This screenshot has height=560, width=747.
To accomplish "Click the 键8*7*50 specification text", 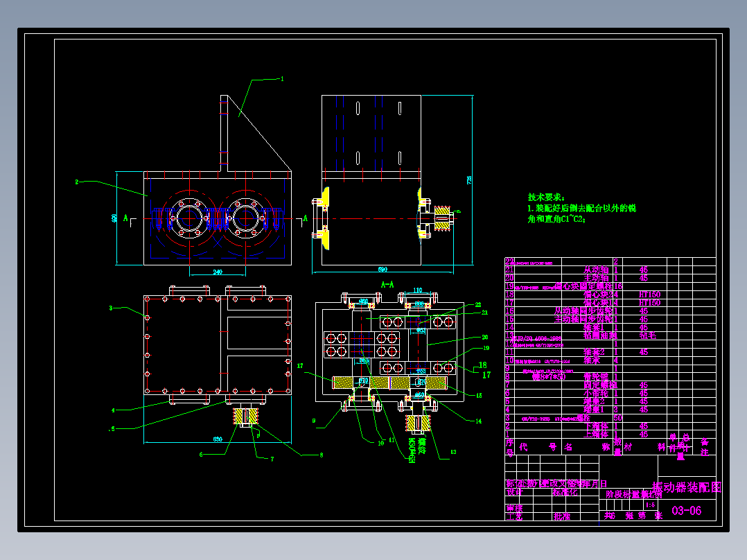I will point(549,376).
